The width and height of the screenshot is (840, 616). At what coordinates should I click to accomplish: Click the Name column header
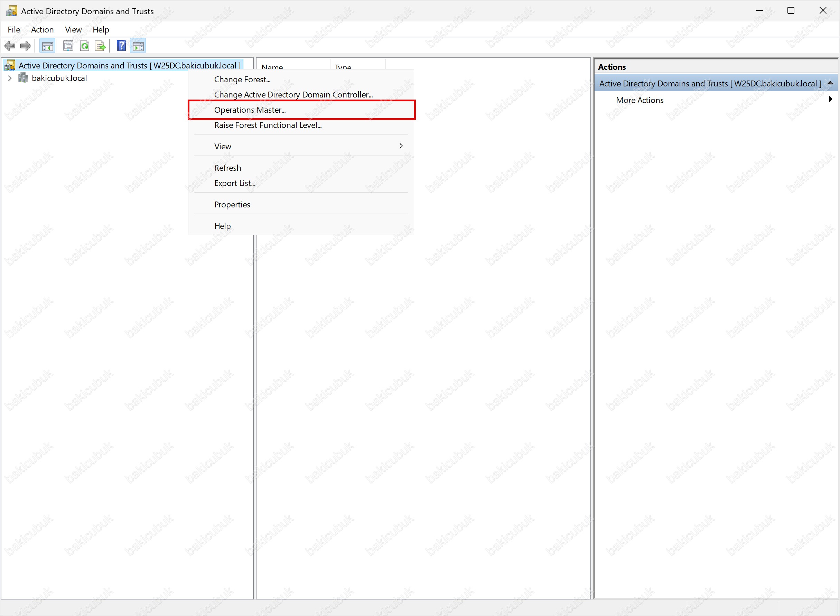pyautogui.click(x=293, y=66)
